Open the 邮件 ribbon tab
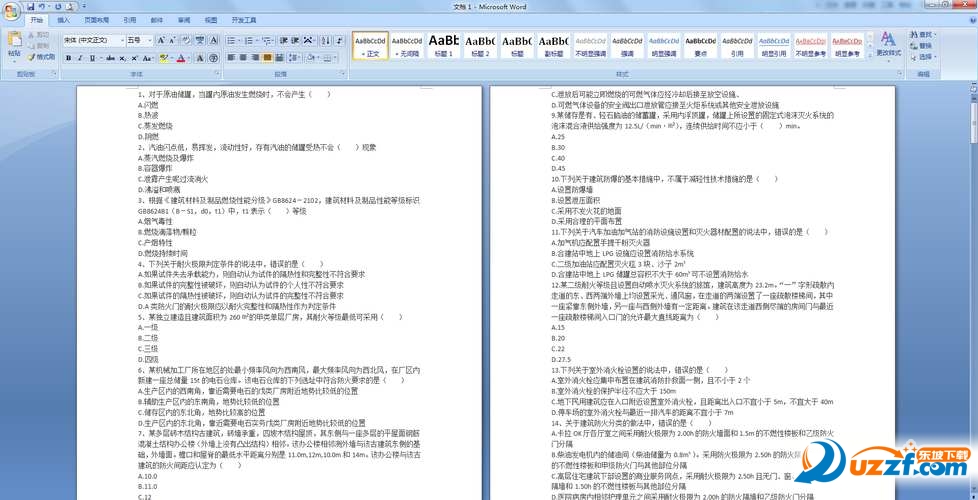Screen dimensions: 978x500 (x=157, y=20)
